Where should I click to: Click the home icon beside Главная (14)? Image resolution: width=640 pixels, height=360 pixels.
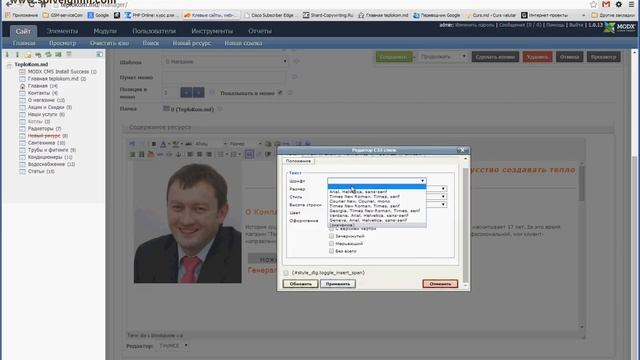(x=22, y=86)
